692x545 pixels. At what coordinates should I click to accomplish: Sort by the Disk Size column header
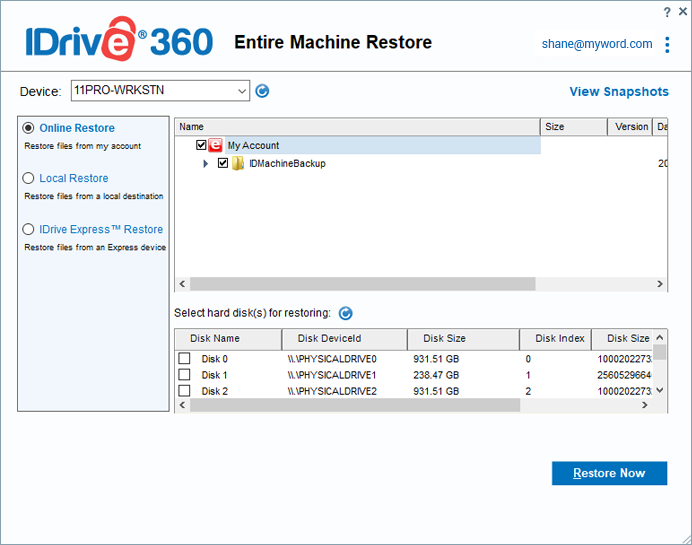click(446, 339)
